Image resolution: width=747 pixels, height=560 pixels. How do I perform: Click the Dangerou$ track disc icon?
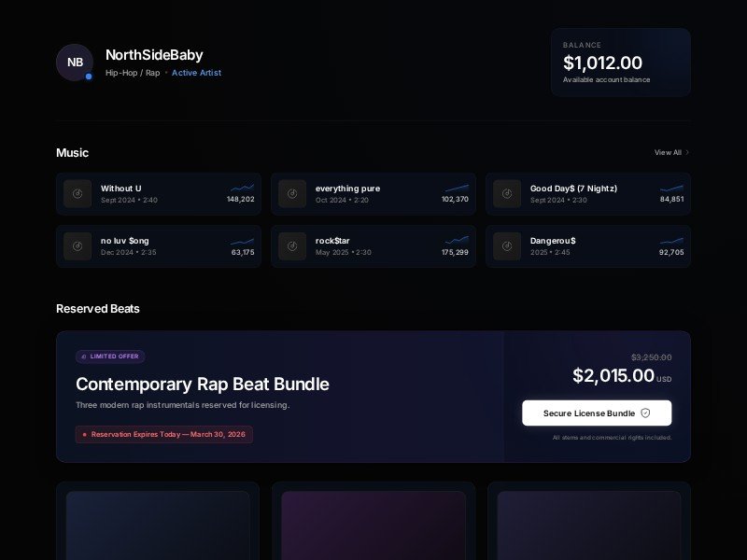pyautogui.click(x=507, y=245)
